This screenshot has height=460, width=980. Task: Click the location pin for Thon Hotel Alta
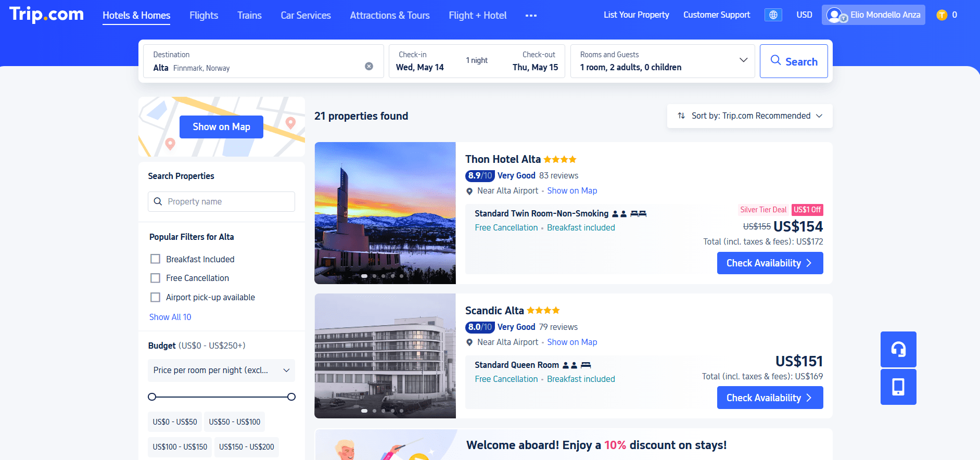pyautogui.click(x=469, y=191)
